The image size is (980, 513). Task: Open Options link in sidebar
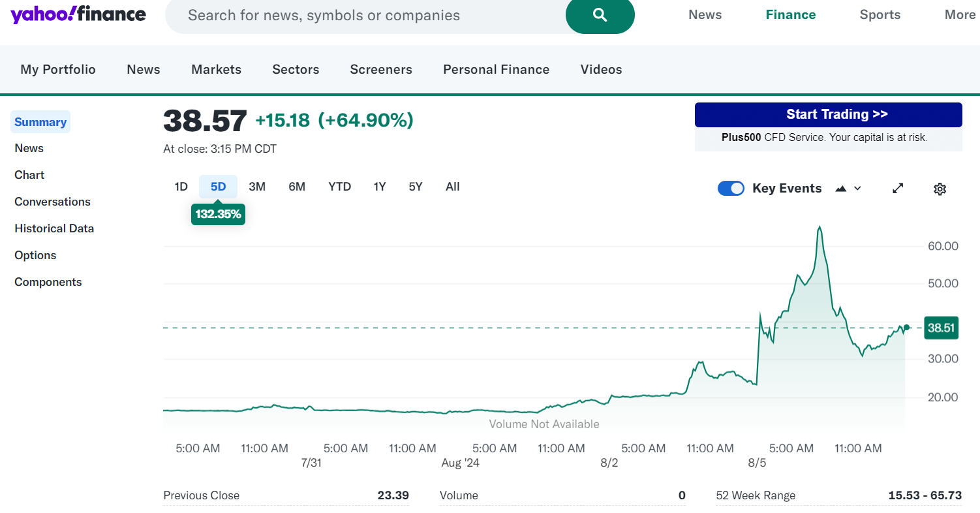point(35,255)
